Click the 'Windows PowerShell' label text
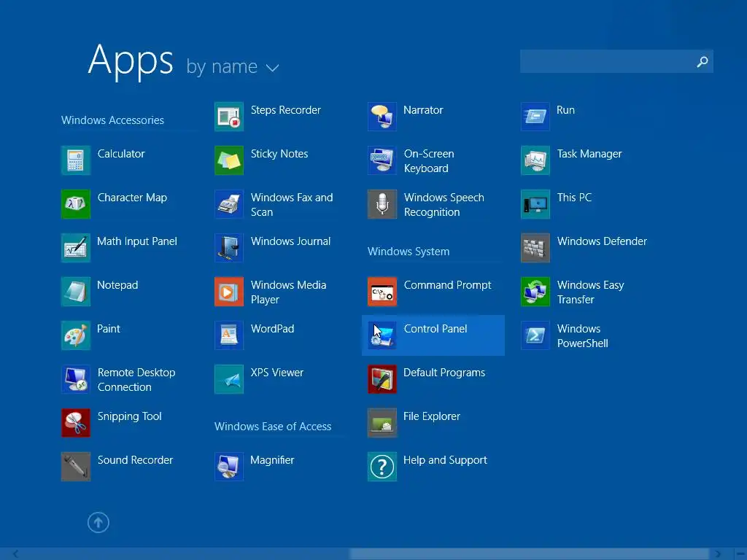 point(582,336)
